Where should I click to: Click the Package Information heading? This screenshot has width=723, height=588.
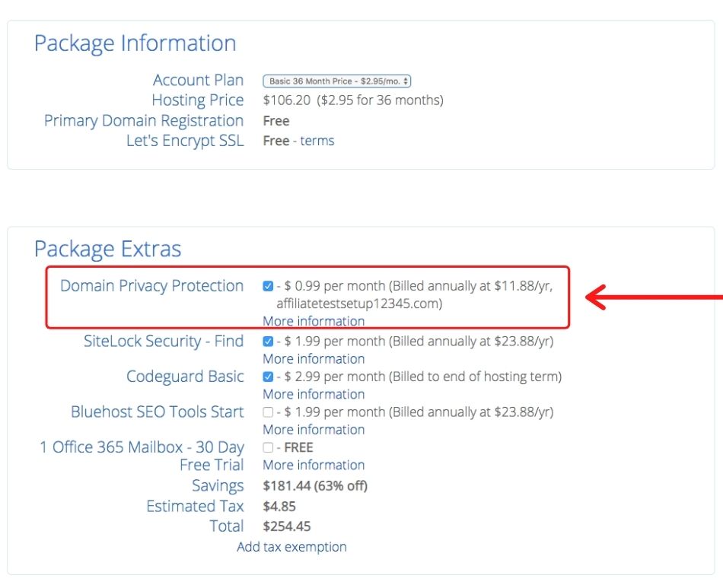click(x=135, y=44)
